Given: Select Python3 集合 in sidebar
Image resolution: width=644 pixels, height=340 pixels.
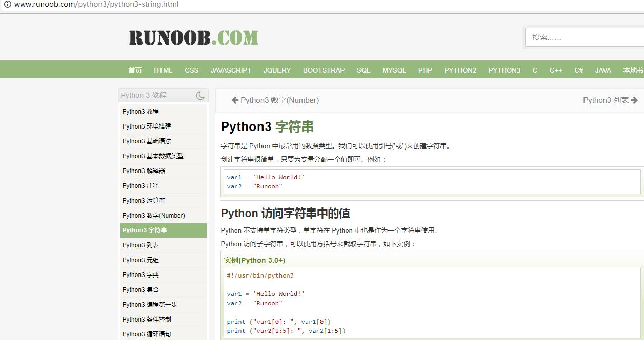Looking at the screenshot, I should point(164,290).
